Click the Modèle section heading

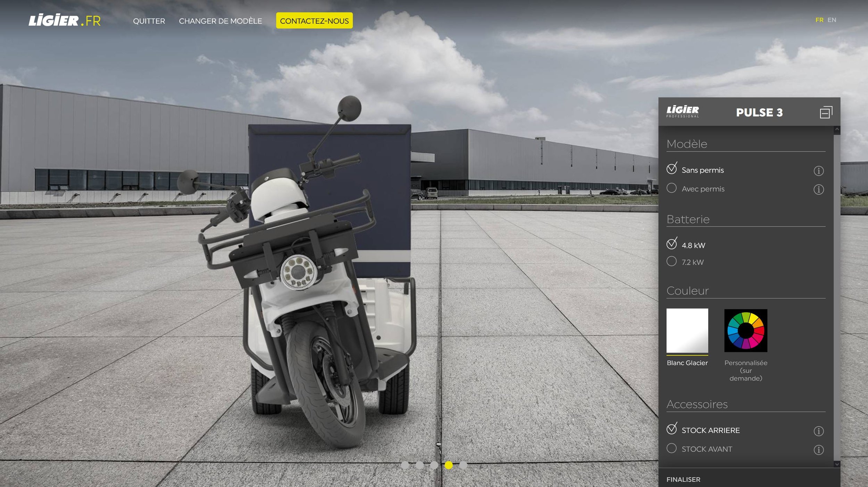click(687, 144)
